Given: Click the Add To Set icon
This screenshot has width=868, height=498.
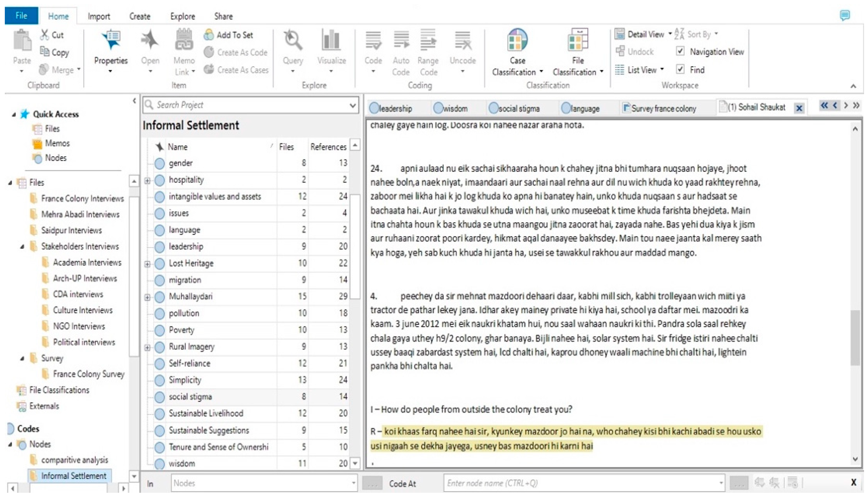Looking at the screenshot, I should click(x=209, y=35).
